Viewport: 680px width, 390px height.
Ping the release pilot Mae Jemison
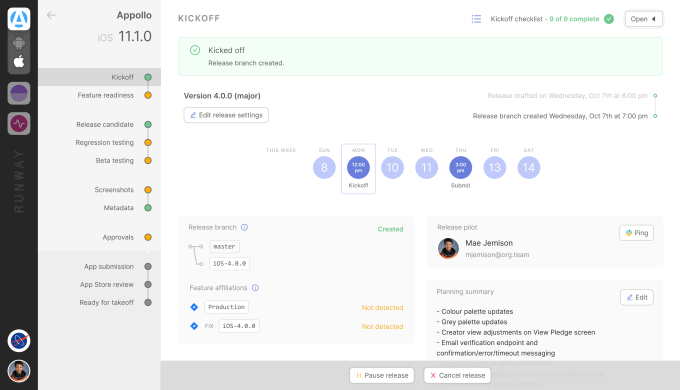636,233
